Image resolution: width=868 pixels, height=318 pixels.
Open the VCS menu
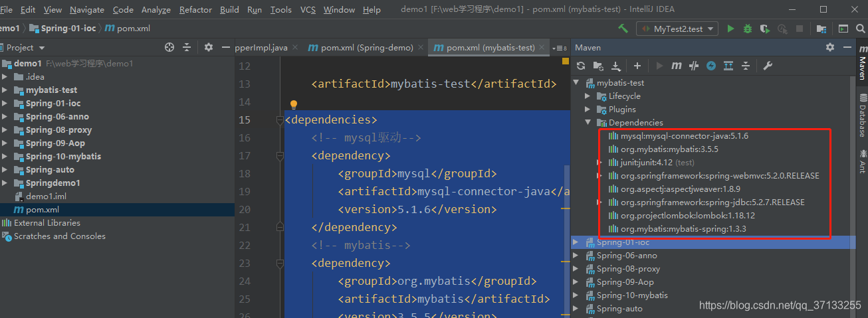(x=308, y=10)
